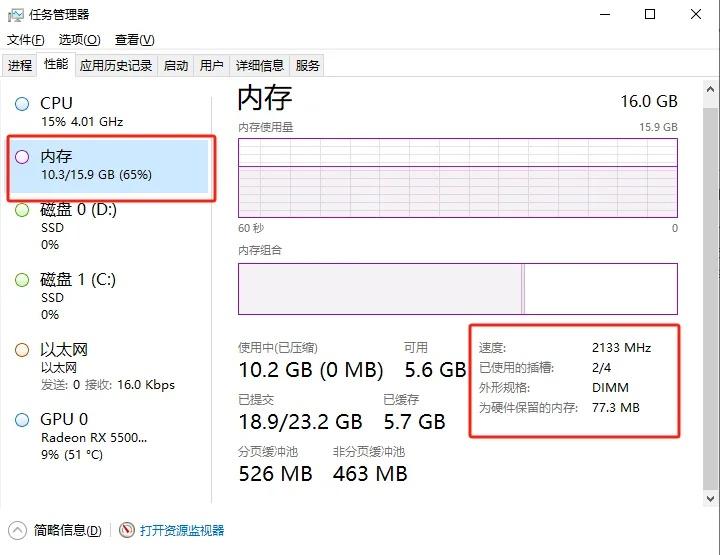The height and width of the screenshot is (555, 720).
Task: Switch to the 进程 tab
Action: click(x=20, y=66)
